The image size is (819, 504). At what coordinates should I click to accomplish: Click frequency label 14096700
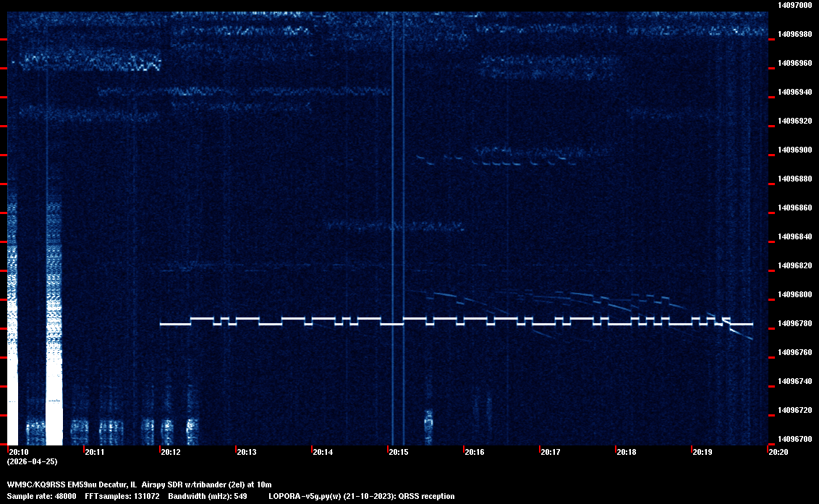795,439
